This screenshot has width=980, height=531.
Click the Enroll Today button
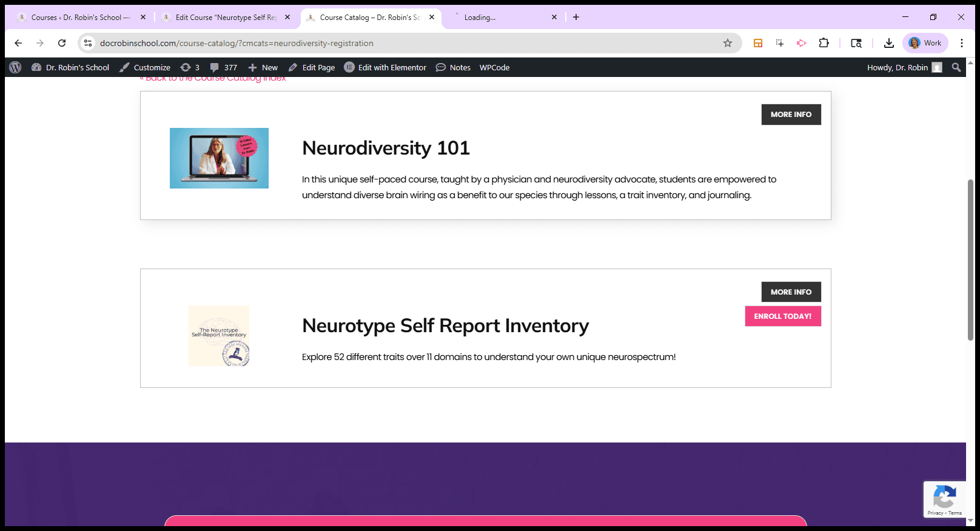point(783,316)
